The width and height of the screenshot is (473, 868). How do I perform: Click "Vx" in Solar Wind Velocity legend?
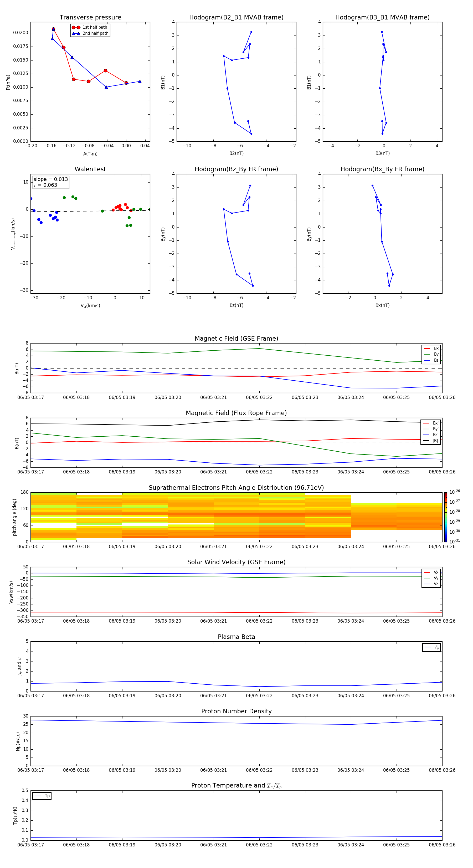click(431, 572)
